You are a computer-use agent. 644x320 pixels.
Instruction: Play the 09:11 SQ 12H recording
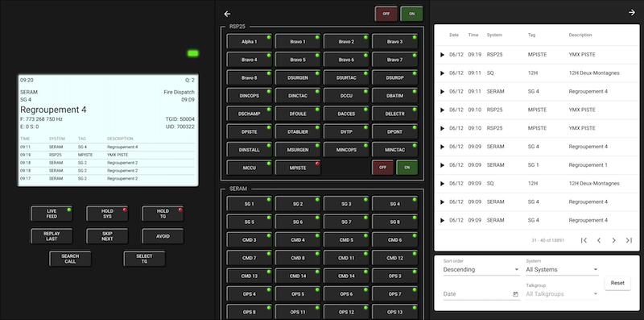coord(442,73)
